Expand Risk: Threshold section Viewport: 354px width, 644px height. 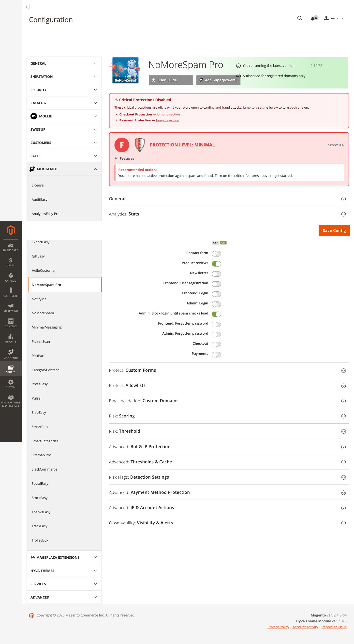pos(229,431)
